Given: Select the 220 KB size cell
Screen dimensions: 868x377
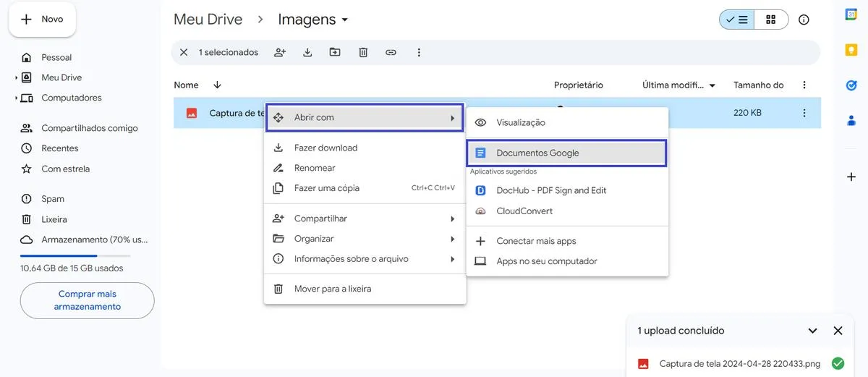Looking at the screenshot, I should click(x=747, y=113).
